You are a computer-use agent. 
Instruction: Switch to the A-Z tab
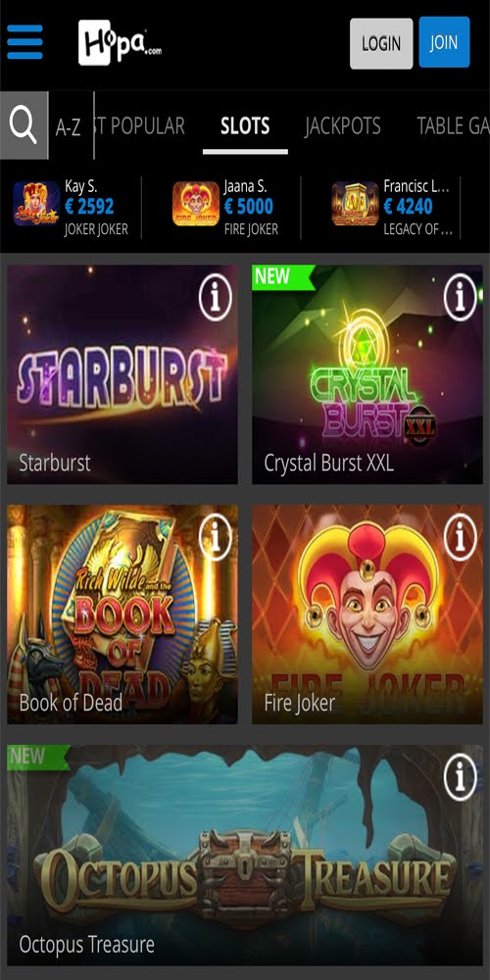(69, 126)
